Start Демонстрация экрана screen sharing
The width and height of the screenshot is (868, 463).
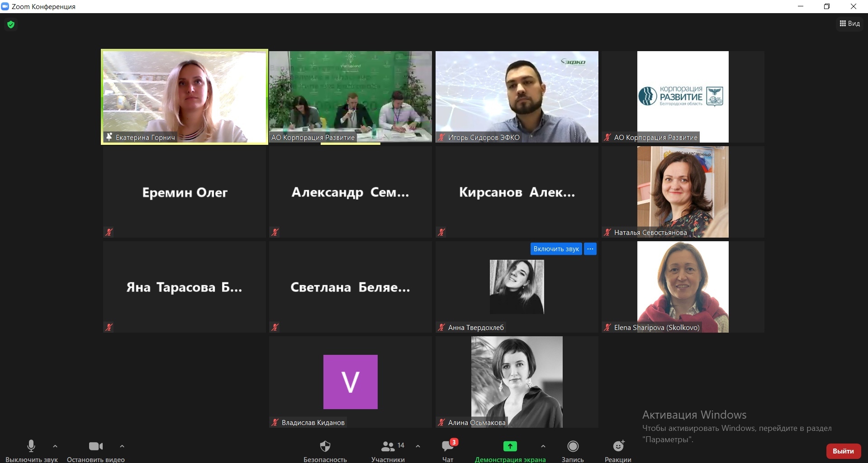[x=510, y=451]
